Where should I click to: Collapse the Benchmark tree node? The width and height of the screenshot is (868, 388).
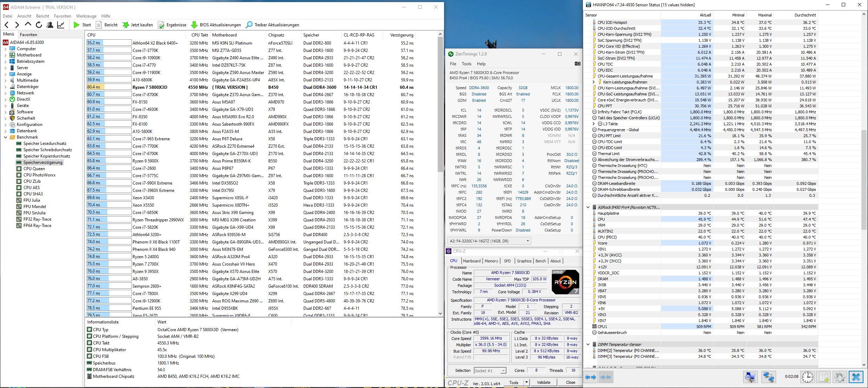click(5, 137)
